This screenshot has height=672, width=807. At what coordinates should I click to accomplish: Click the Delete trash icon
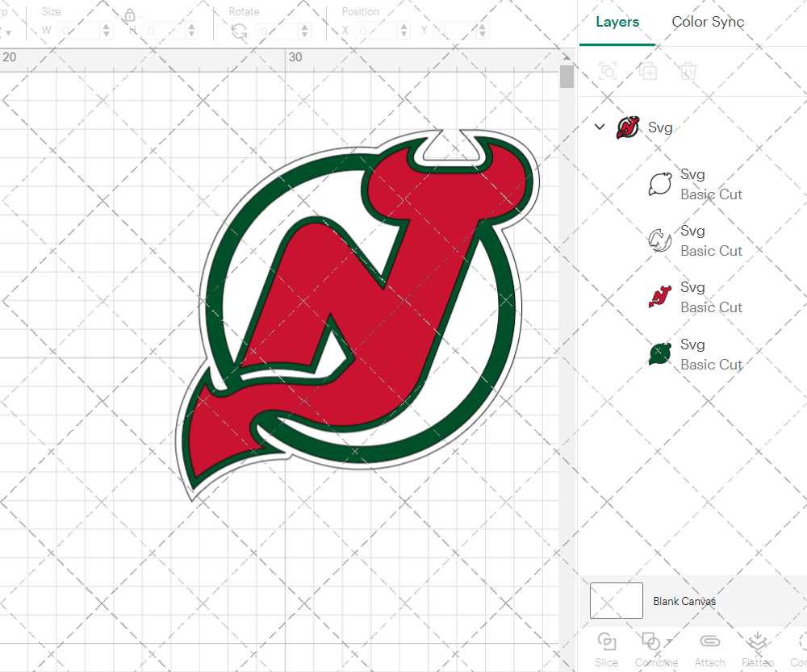(x=688, y=71)
